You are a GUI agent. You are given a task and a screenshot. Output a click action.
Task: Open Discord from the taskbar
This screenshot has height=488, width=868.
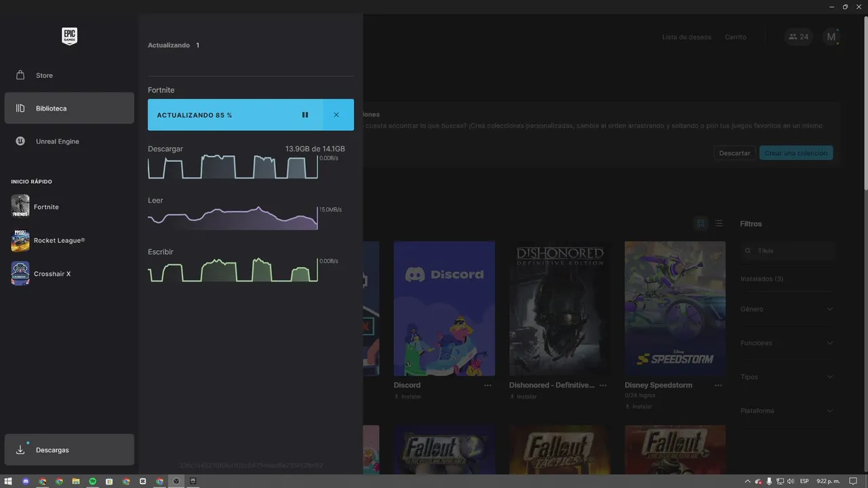coord(26,481)
